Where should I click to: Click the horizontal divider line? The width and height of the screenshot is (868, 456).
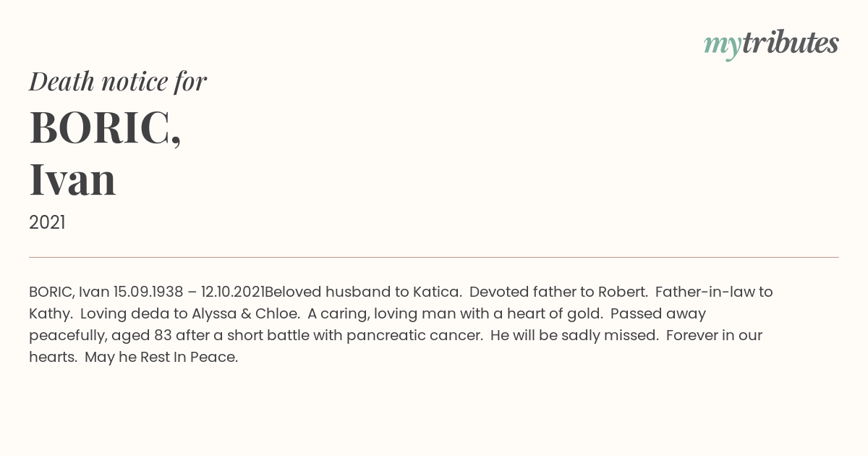pos(434,257)
